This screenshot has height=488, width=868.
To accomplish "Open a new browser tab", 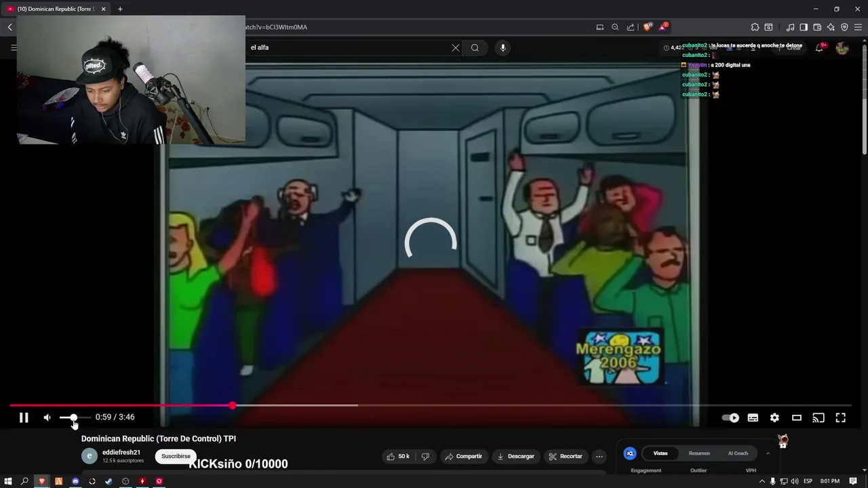I will pyautogui.click(x=120, y=9).
